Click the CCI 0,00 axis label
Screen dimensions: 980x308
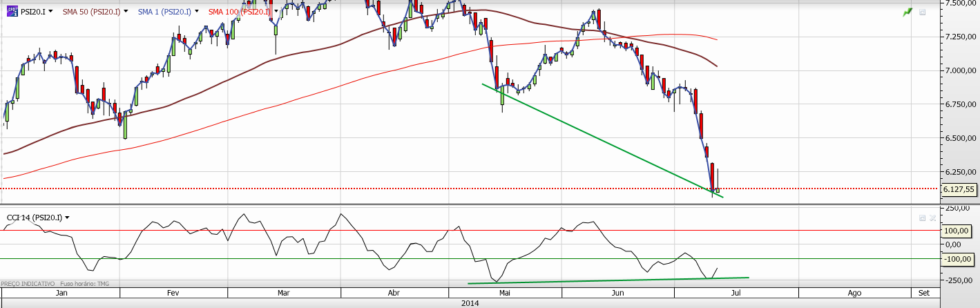pos(954,244)
